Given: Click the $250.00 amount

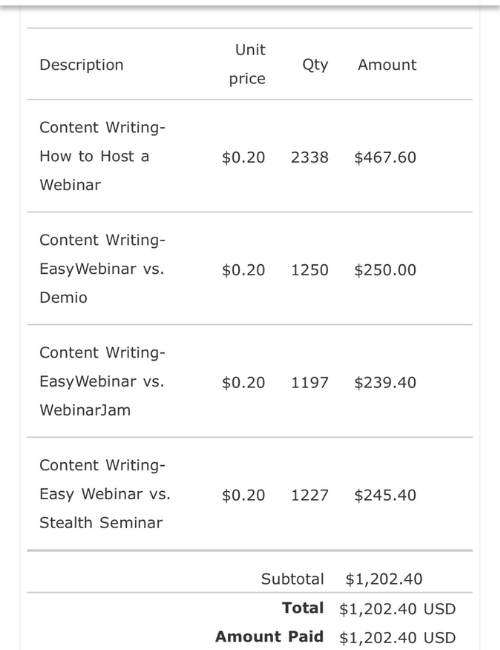Looking at the screenshot, I should [x=385, y=270].
